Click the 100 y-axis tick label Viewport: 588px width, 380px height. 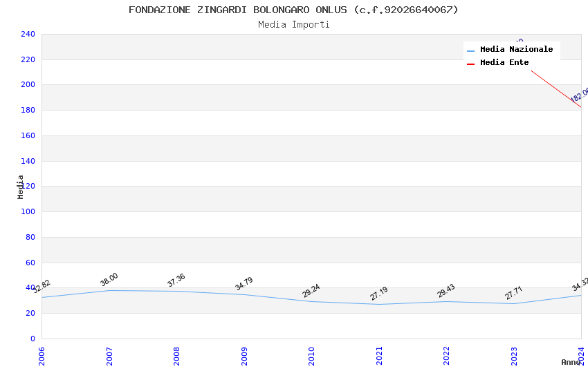28,211
